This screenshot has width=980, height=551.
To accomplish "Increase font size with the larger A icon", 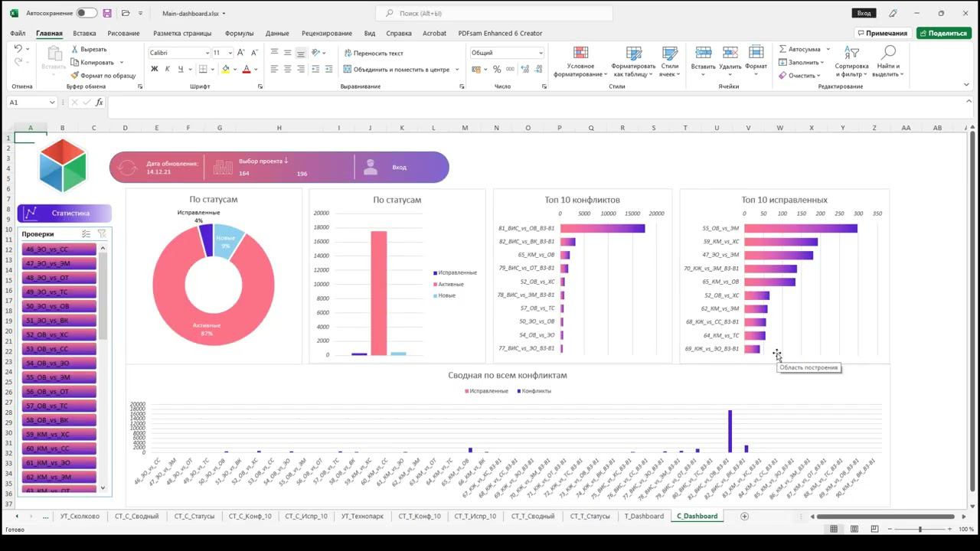I will pyautogui.click(x=241, y=53).
